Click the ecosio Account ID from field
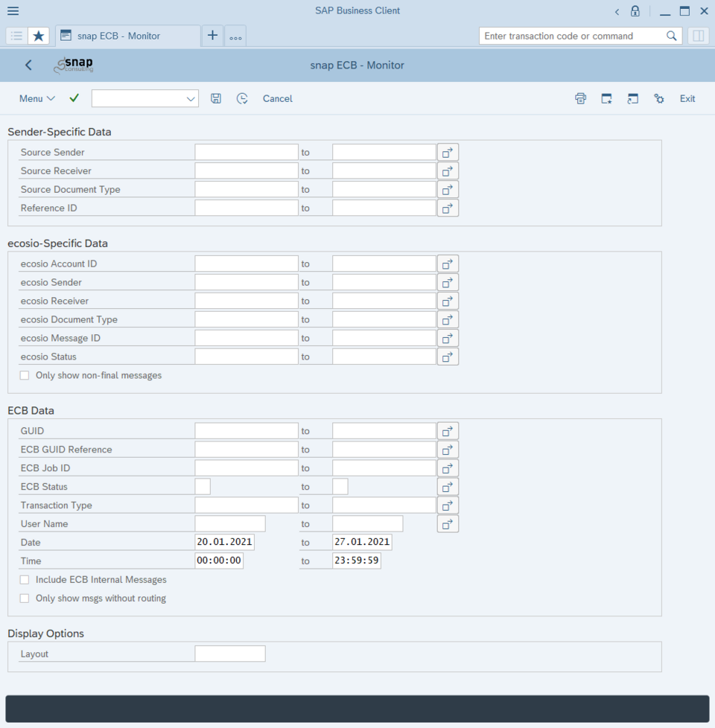Viewport: 715px width, 728px height. (247, 264)
